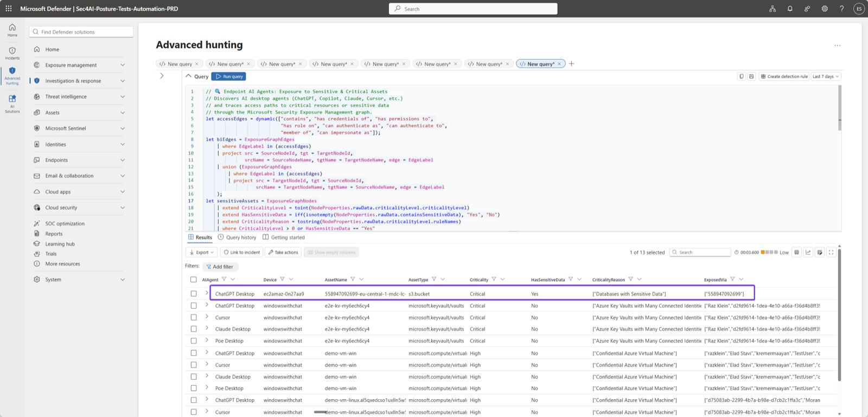
Task: Open the help question mark icon
Action: click(842, 9)
